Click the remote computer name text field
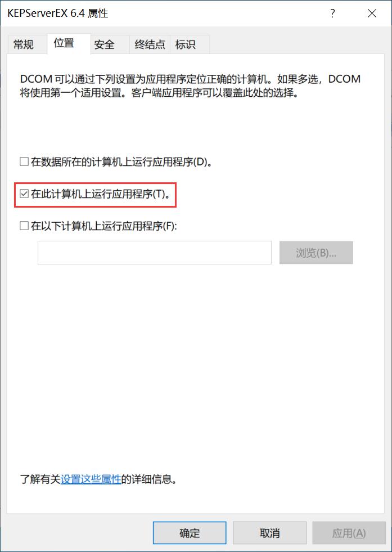 click(155, 253)
